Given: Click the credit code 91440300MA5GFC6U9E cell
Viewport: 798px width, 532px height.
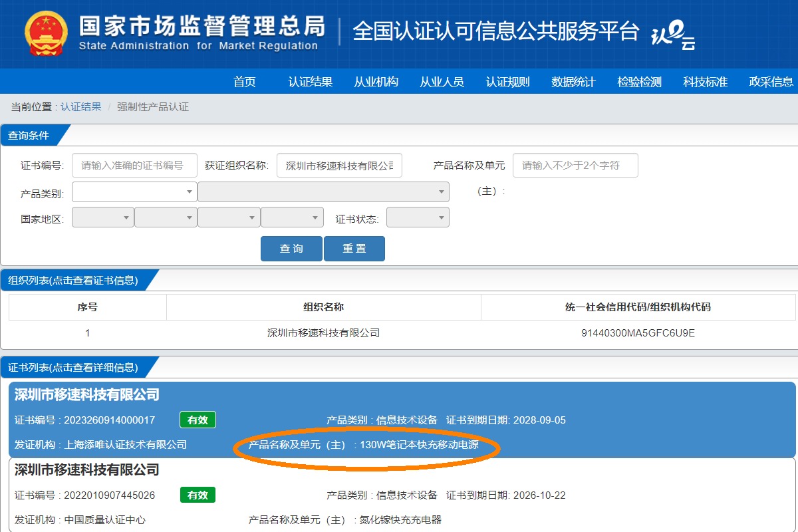Looking at the screenshot, I should 638,333.
